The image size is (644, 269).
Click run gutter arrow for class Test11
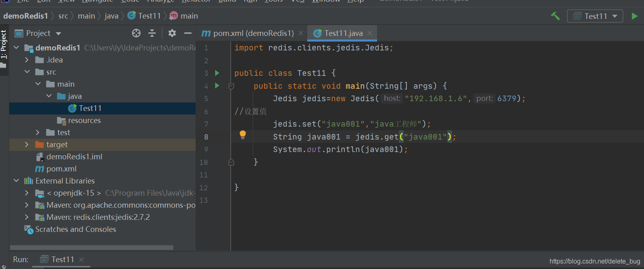(x=217, y=73)
